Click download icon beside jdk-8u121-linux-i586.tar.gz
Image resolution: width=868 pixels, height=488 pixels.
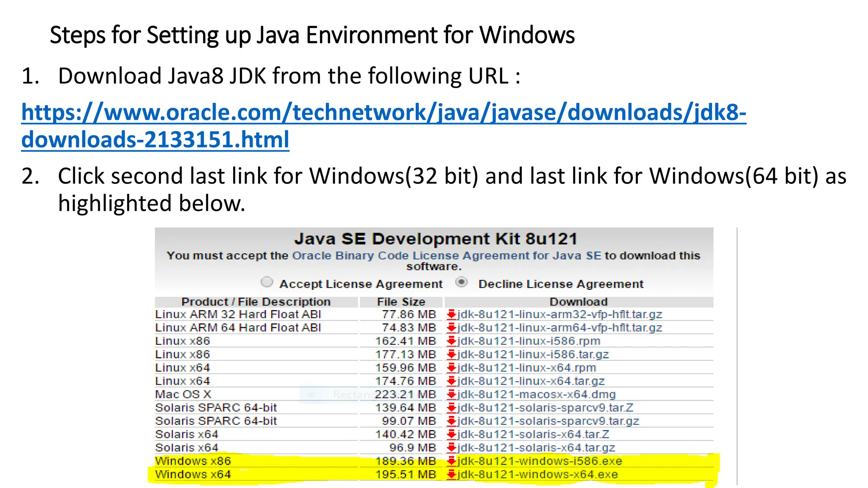pyautogui.click(x=451, y=354)
